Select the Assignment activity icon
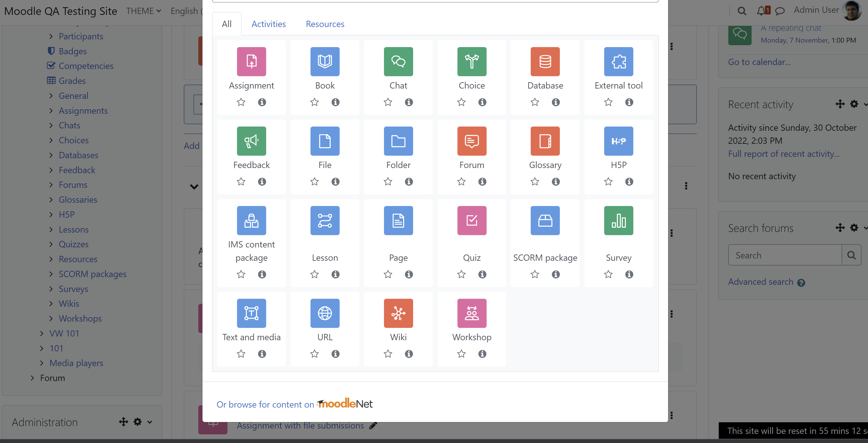868x443 pixels. (x=251, y=62)
